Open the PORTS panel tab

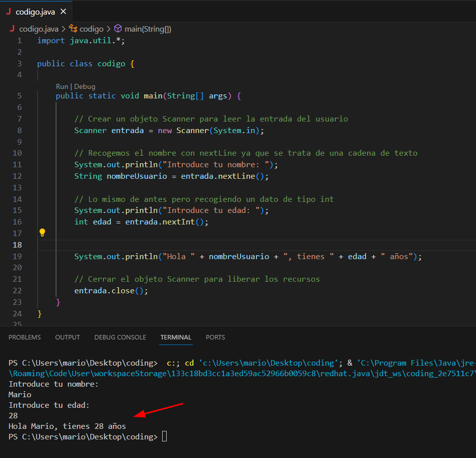(215, 337)
